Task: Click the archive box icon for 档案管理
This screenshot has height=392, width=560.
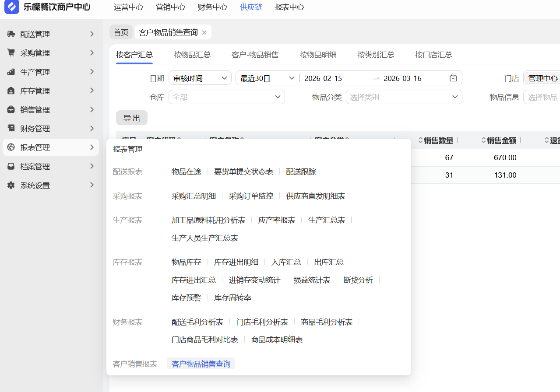Action: click(x=11, y=167)
